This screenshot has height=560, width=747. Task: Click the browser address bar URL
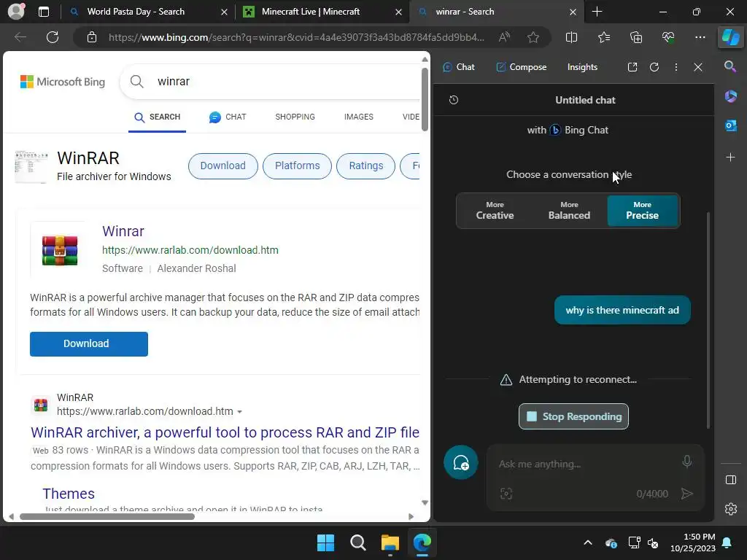click(296, 37)
